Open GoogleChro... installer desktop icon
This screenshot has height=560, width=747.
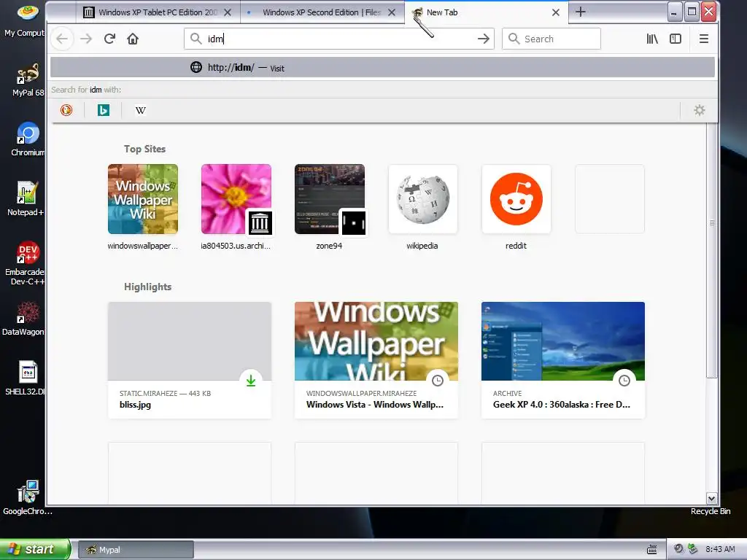pyautogui.click(x=28, y=498)
